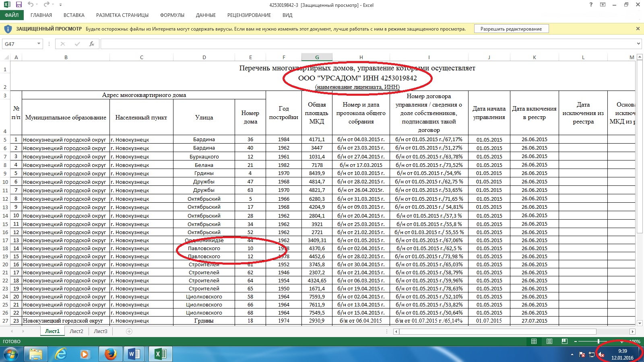Open Internet Explorer from taskbar
Screen dimensions: 644x362
click(x=60, y=354)
